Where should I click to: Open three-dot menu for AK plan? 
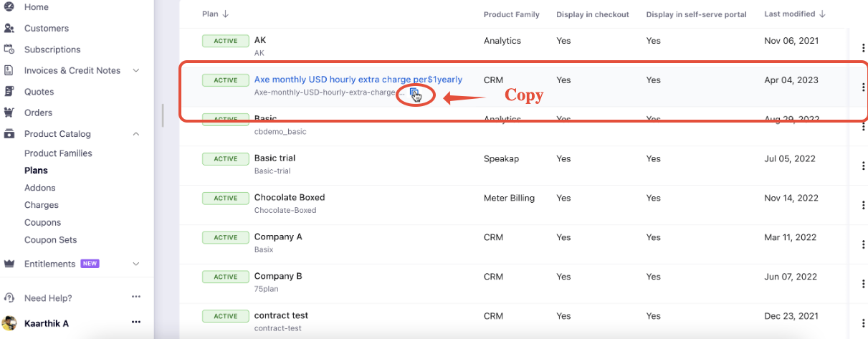click(862, 48)
